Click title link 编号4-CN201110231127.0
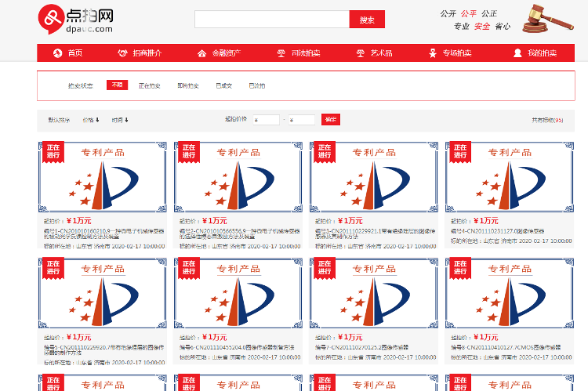This screenshot has height=391, width=588. (x=497, y=231)
